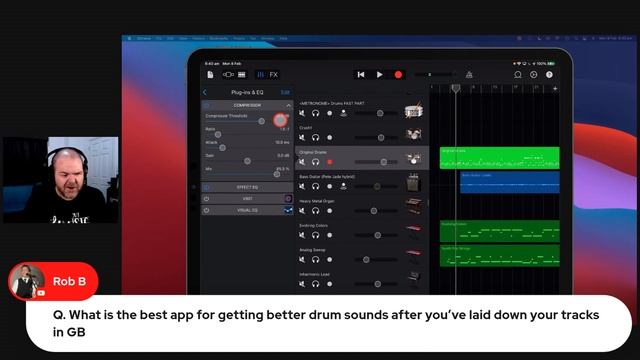Click the playhead marker on ruler
Viewport: 640px width, 360px height.
456,88
